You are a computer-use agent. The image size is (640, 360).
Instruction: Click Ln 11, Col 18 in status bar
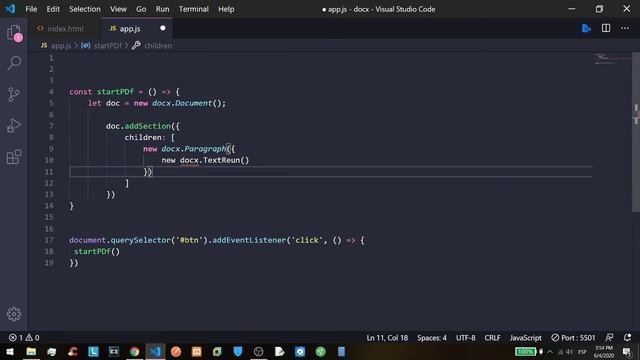pyautogui.click(x=387, y=338)
